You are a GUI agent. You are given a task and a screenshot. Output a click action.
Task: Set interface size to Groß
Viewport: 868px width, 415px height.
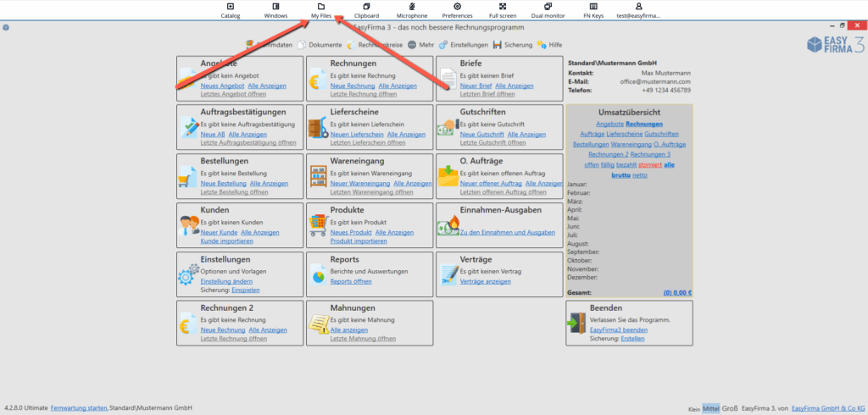coord(730,409)
